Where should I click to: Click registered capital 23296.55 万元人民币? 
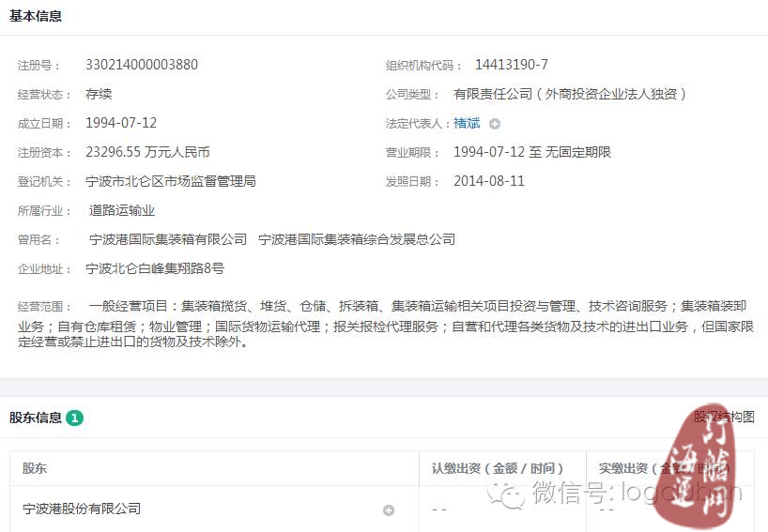pyautogui.click(x=147, y=152)
